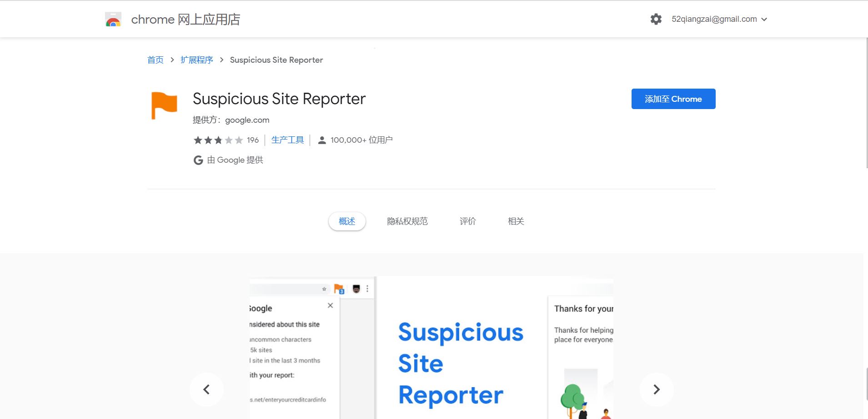Open the 首页 breadcrumb link

pyautogui.click(x=156, y=60)
